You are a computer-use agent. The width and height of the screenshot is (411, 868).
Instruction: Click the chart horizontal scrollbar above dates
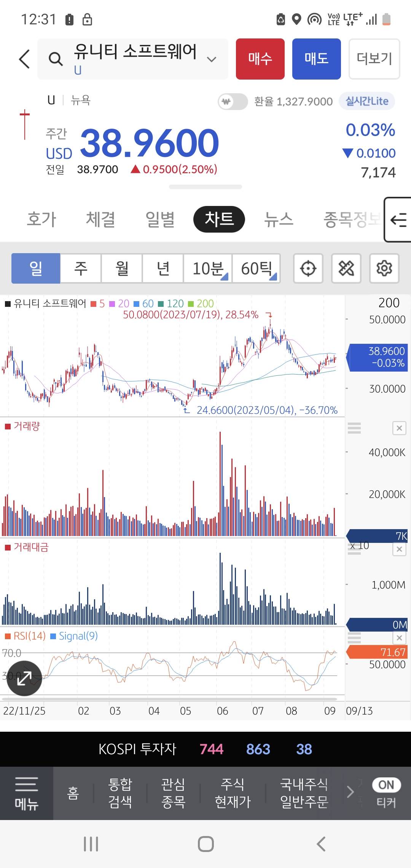click(x=169, y=699)
